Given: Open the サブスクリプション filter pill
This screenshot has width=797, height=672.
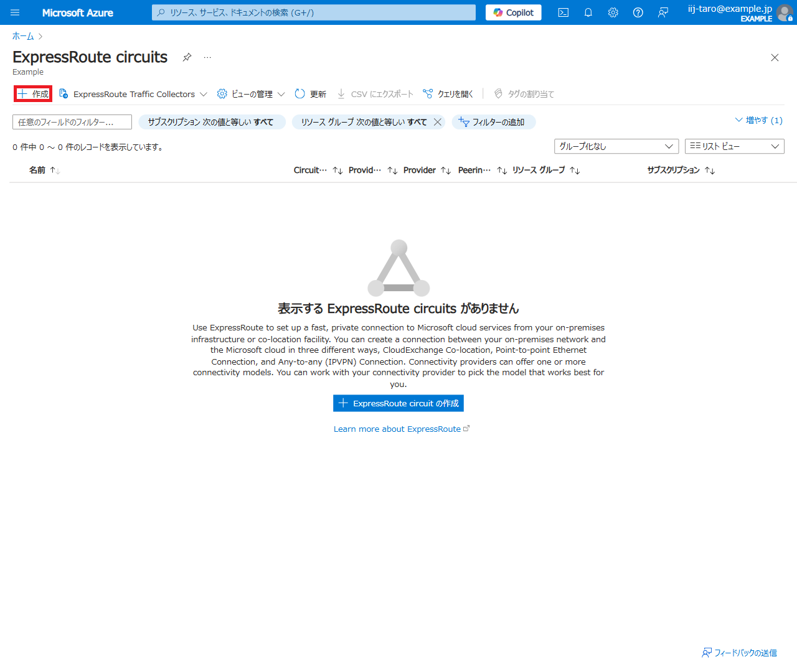Looking at the screenshot, I should pos(212,122).
